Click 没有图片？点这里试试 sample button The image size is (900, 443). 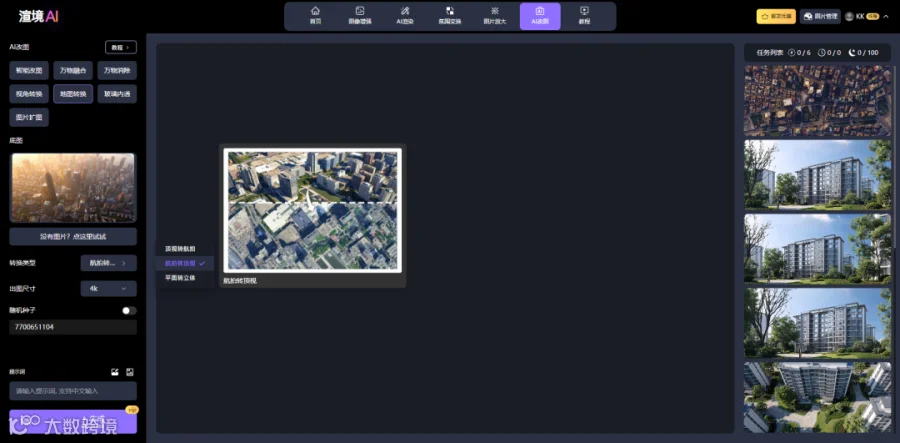73,236
